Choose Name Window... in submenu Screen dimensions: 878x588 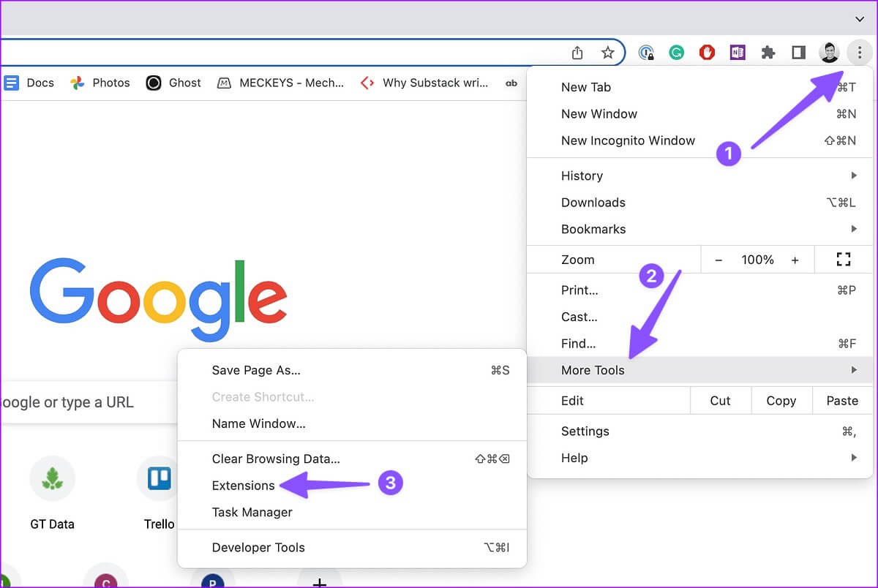(x=352, y=423)
